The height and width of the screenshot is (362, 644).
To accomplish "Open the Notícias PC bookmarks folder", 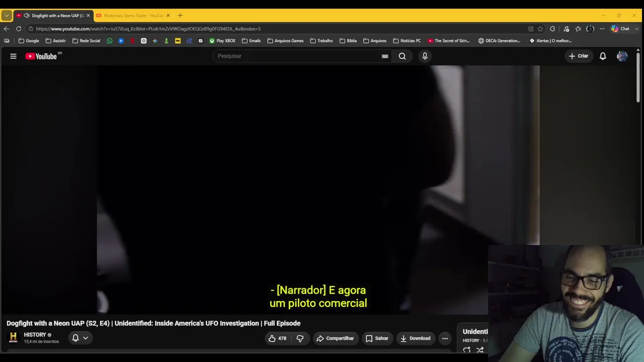I will (x=407, y=41).
